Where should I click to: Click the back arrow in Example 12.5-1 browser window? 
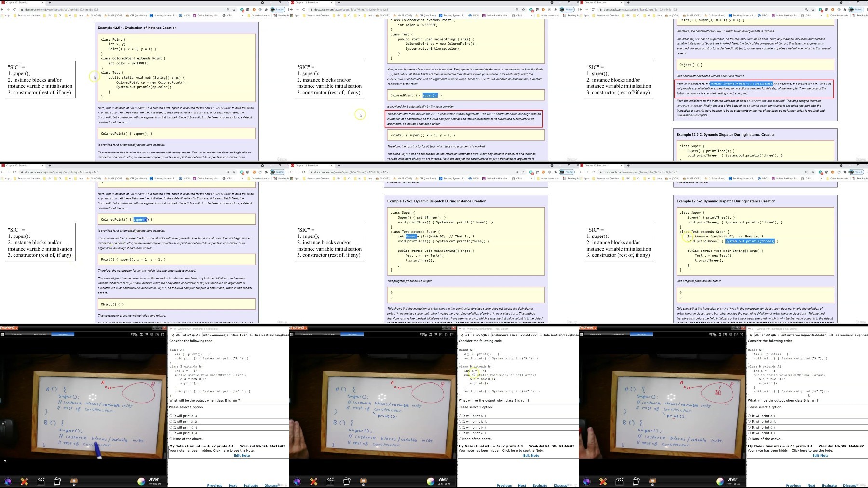3,10
